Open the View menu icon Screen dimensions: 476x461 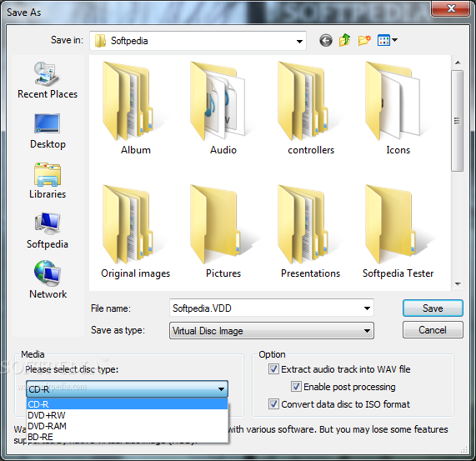pos(387,40)
